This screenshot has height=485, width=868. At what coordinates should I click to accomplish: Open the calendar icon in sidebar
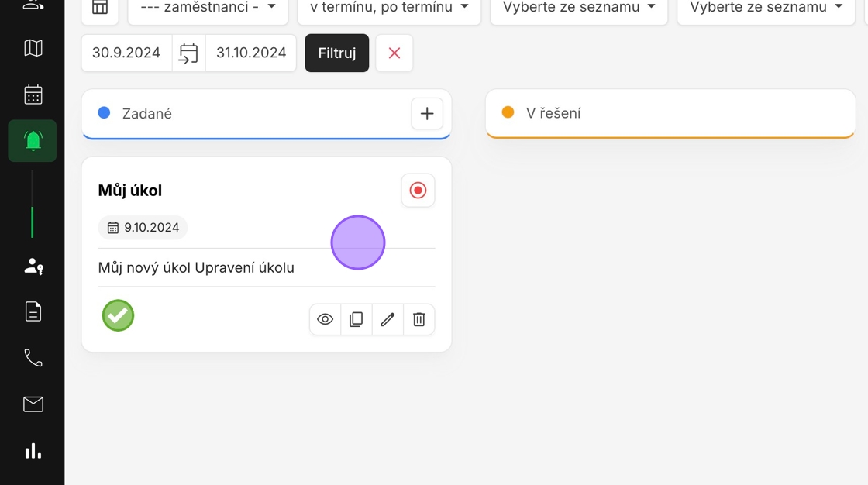(x=33, y=95)
